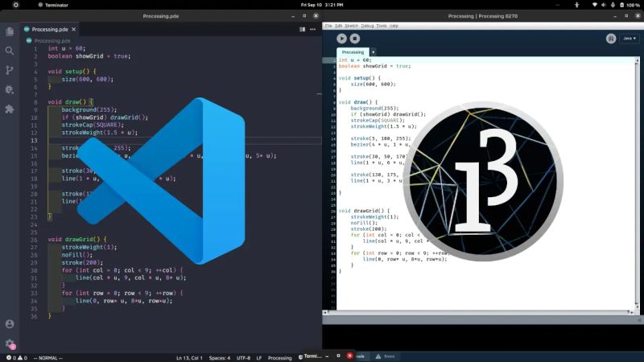Open the More Actions ellipsis in VS Code
The height and width of the screenshot is (362, 644).
point(313,29)
